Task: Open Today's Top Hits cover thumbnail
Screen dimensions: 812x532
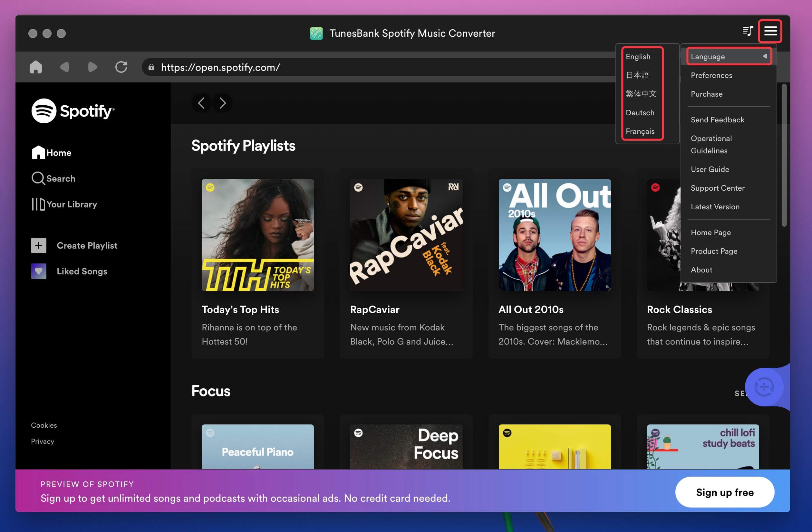Action: point(257,235)
